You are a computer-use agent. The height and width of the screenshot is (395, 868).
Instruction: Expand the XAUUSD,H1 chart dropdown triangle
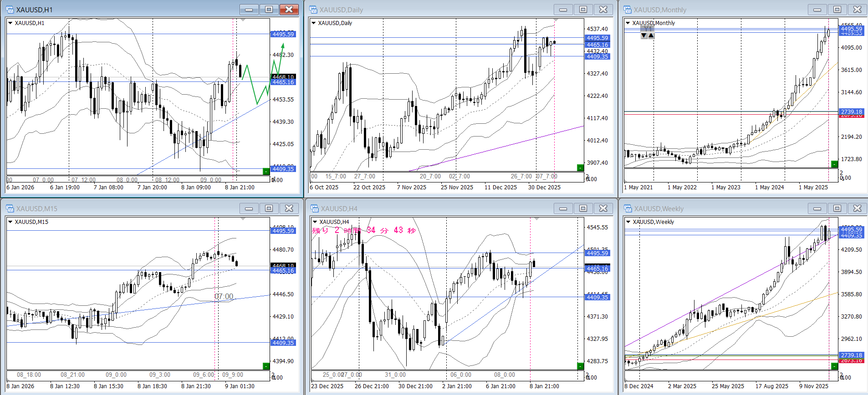coord(10,23)
